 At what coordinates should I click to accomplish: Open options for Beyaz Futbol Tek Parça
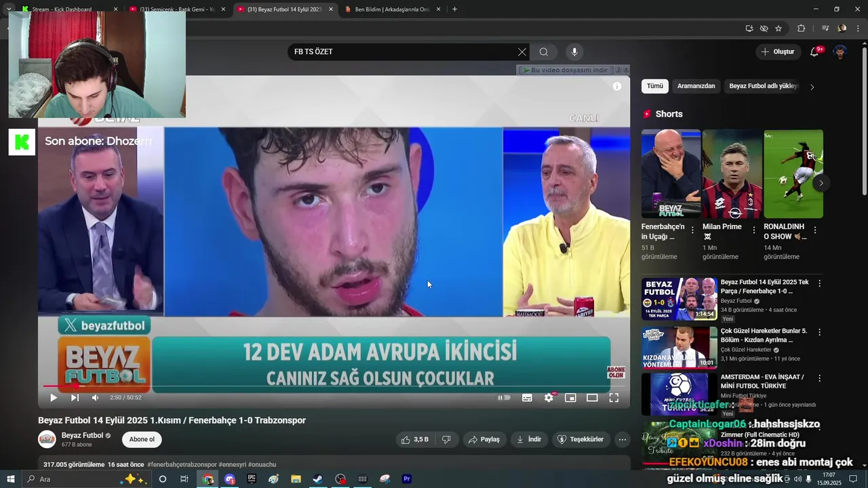pyautogui.click(x=819, y=283)
